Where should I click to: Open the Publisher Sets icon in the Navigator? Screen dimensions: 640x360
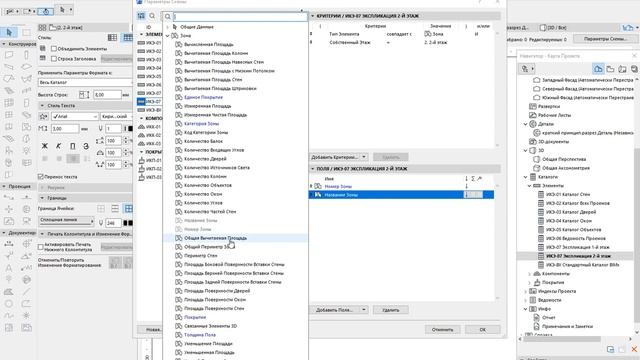click(634, 69)
